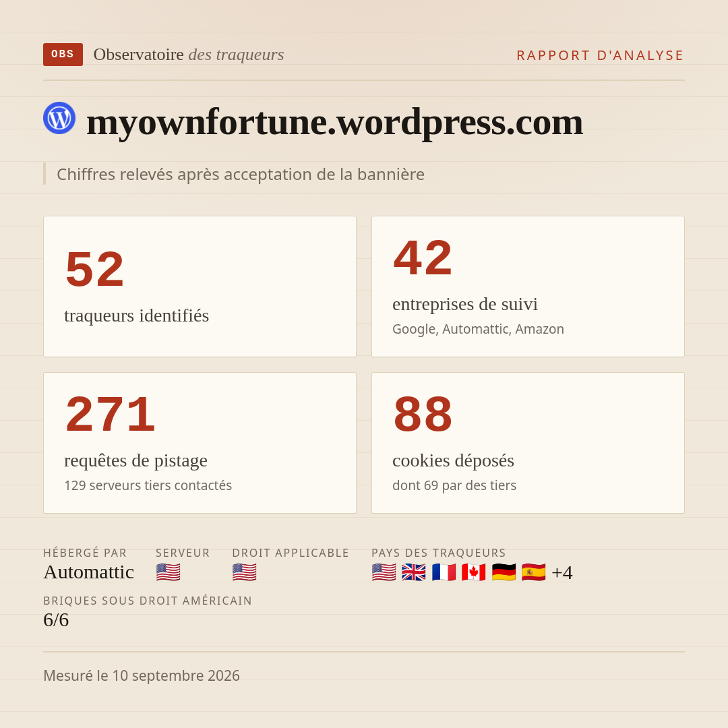Click the Automattic host name

89,572
